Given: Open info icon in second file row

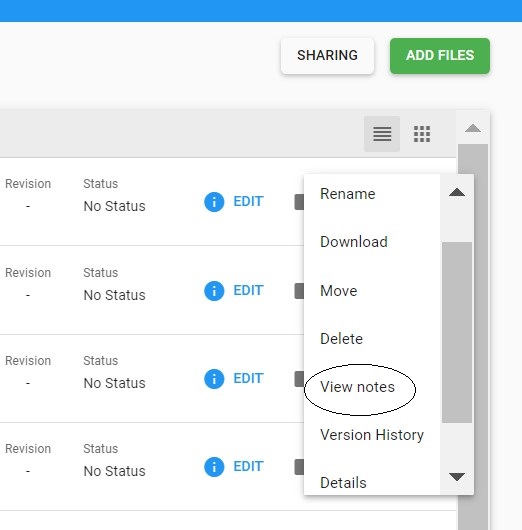Looking at the screenshot, I should (214, 291).
